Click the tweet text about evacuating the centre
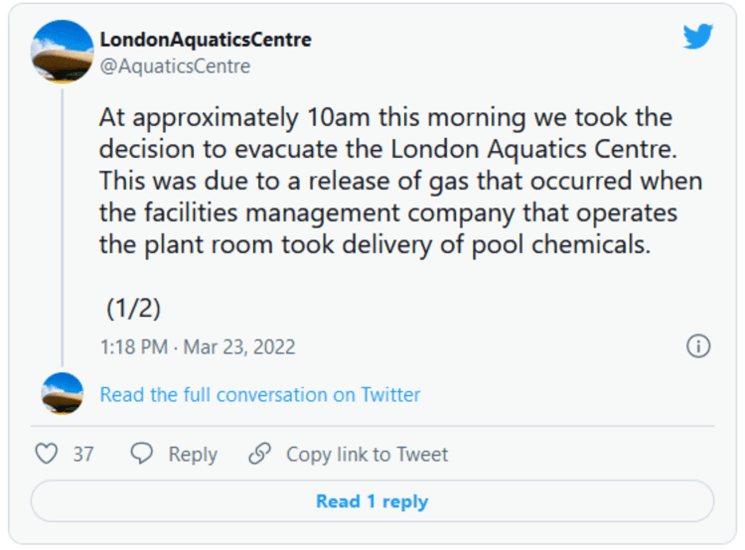Image resolution: width=745 pixels, height=550 pixels. (x=400, y=181)
